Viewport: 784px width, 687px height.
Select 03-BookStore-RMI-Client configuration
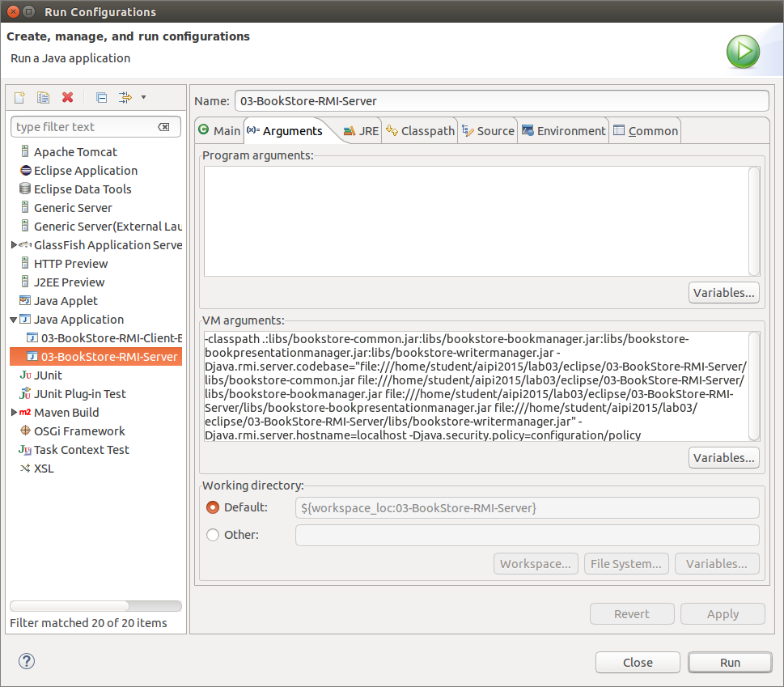point(112,338)
